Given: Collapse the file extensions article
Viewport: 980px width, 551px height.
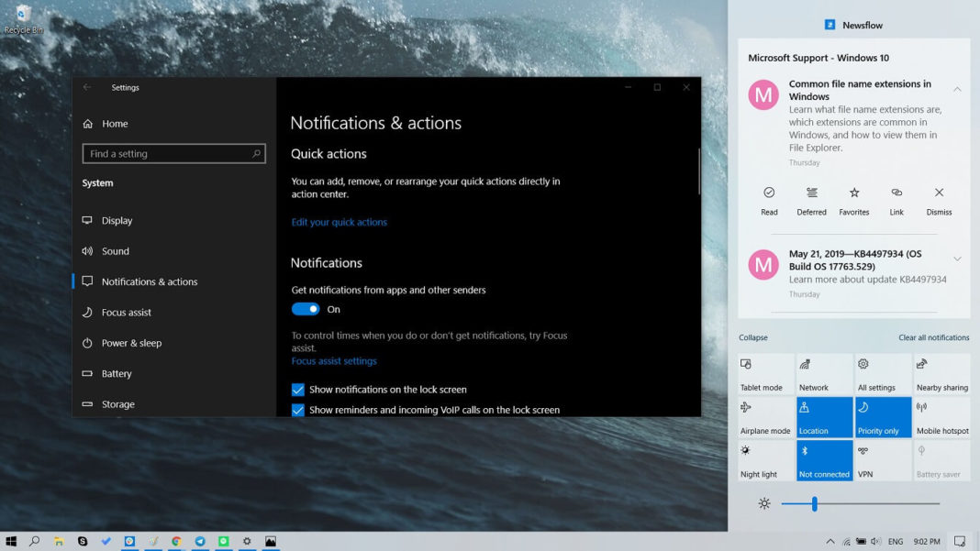Looking at the screenshot, I should (957, 90).
